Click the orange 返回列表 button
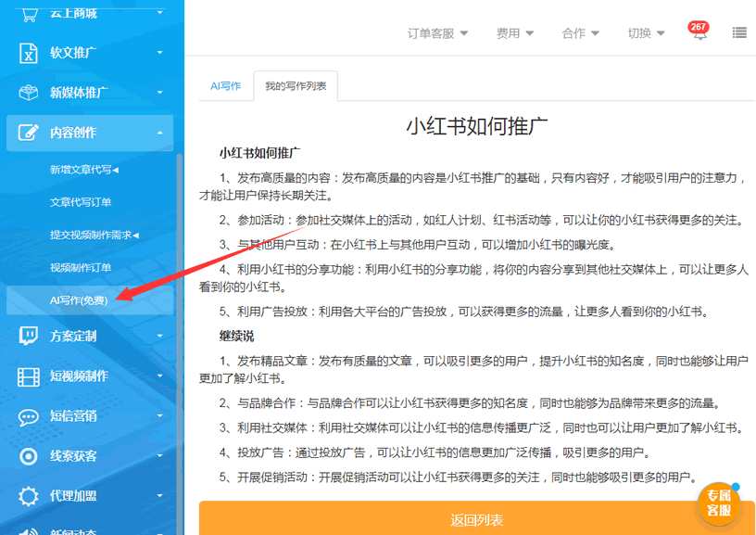Image resolution: width=756 pixels, height=535 pixels. click(477, 518)
